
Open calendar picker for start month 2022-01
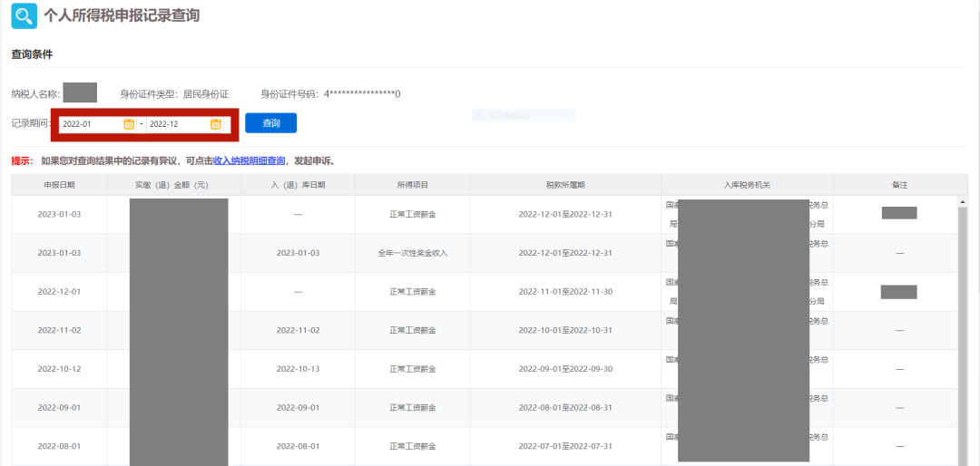click(x=129, y=123)
